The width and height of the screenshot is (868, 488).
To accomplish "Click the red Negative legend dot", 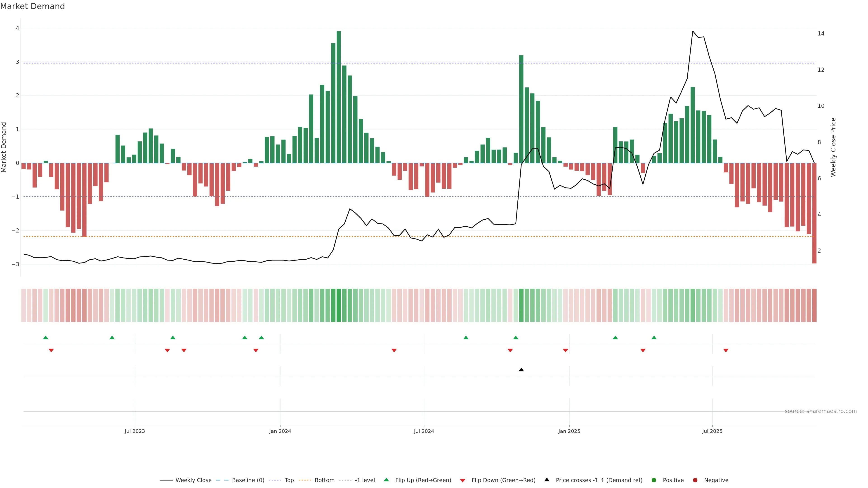I will 695,480.
